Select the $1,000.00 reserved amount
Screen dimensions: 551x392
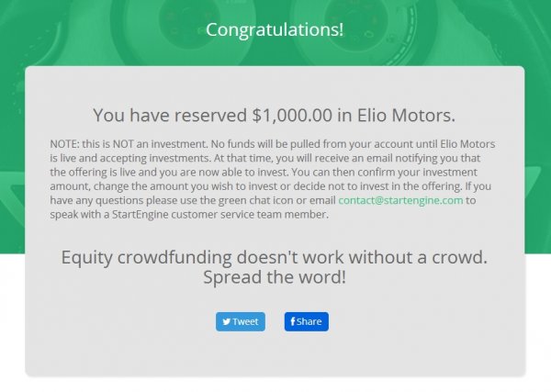coord(292,115)
